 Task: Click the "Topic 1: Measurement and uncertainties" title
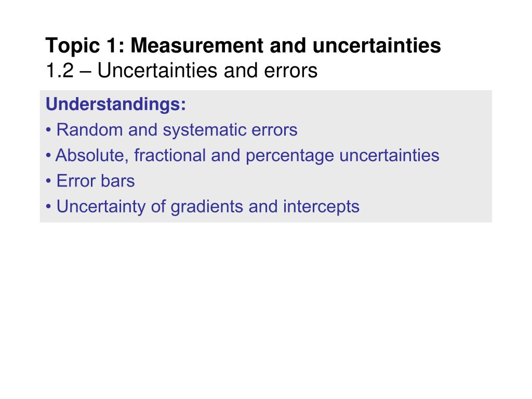tap(243, 46)
